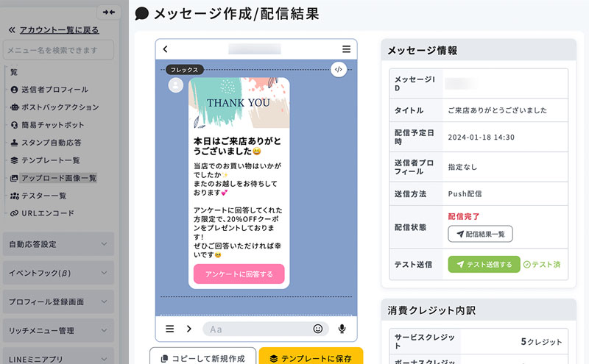Click the back arrow in phone preview header

click(x=166, y=49)
